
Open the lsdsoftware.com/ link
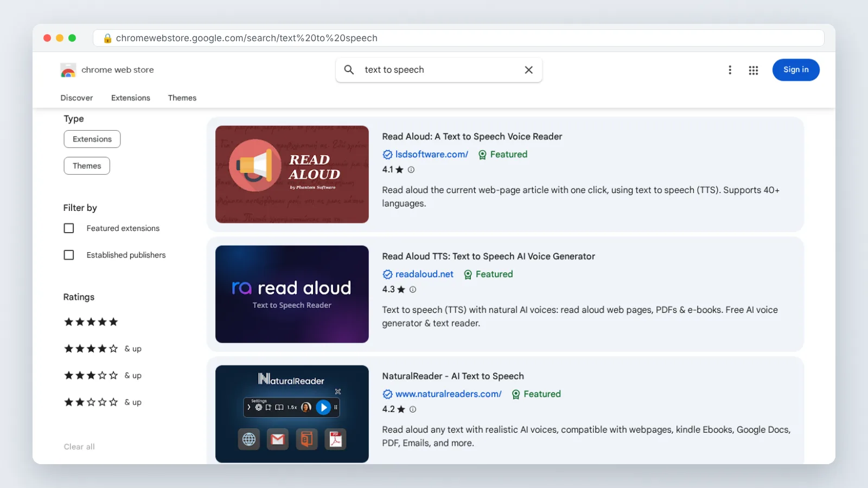432,155
